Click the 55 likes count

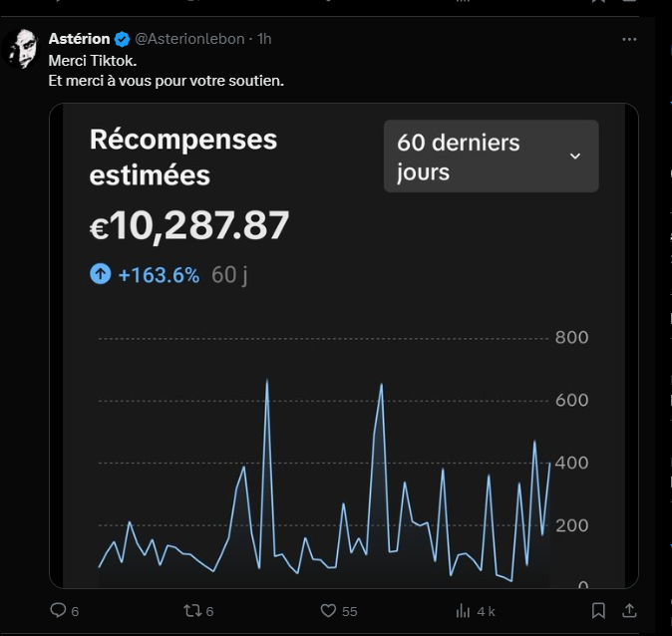[349, 611]
